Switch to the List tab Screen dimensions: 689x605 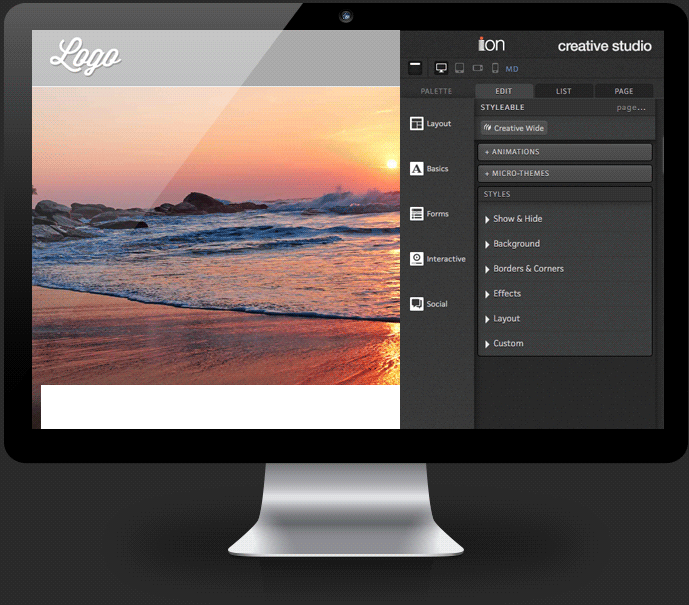point(564,91)
